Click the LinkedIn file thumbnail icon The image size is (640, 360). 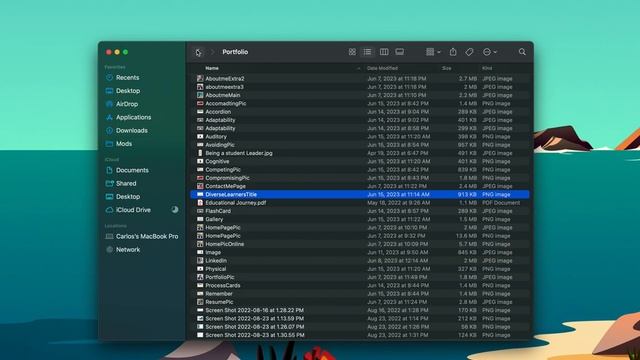pos(200,261)
